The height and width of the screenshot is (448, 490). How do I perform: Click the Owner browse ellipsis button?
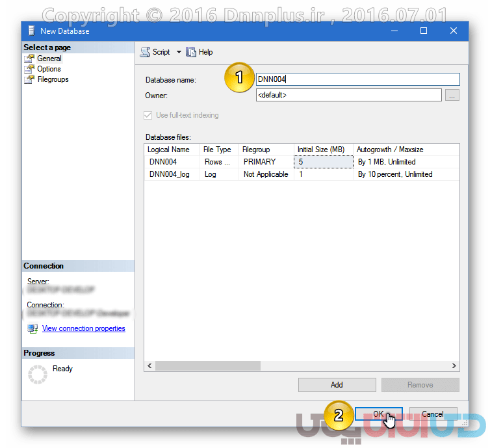coord(452,96)
